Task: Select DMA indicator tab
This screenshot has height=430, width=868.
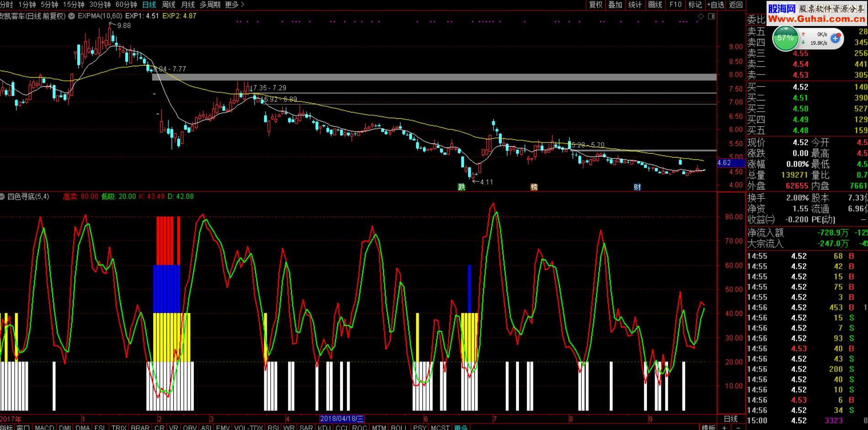Action: 83,427
